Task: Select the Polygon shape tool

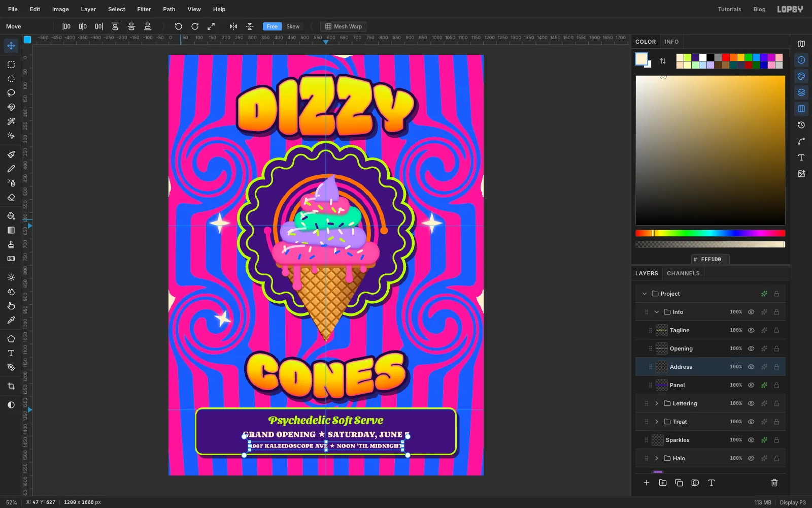Action: coord(11,339)
